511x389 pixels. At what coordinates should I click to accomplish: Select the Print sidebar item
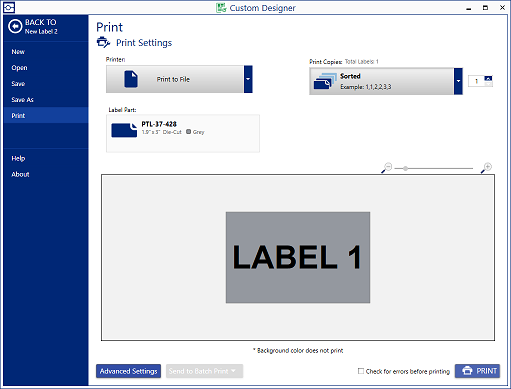[x=46, y=115]
